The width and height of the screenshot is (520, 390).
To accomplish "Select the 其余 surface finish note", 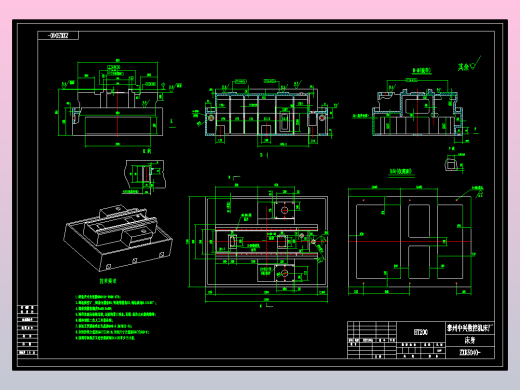I will click(x=469, y=63).
